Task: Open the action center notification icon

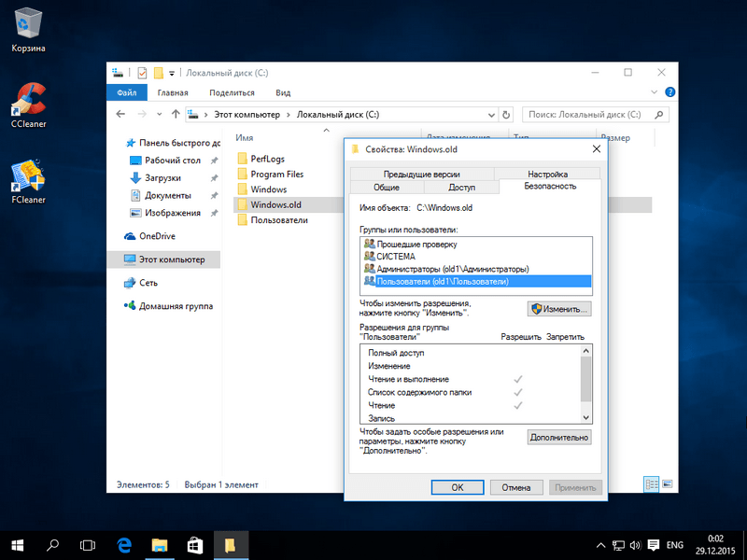Action: (x=654, y=545)
